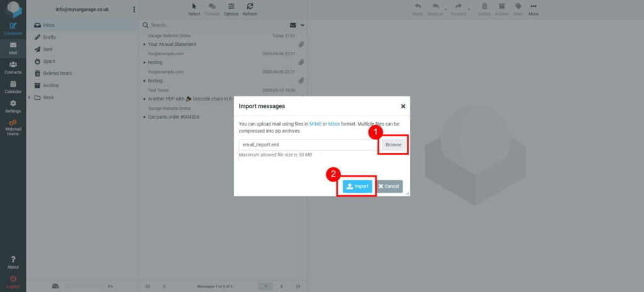This screenshot has height=292, width=644.
Task: Open the Contacts section
Action: point(13,68)
